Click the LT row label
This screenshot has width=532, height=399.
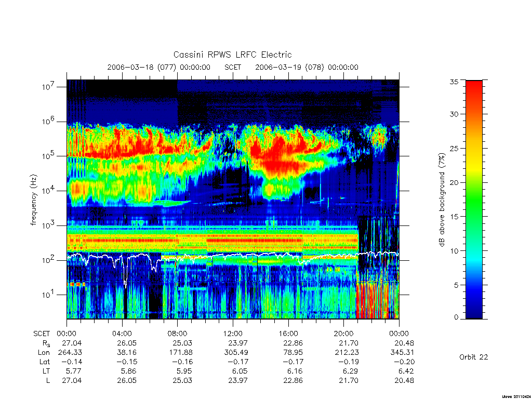[x=46, y=371]
